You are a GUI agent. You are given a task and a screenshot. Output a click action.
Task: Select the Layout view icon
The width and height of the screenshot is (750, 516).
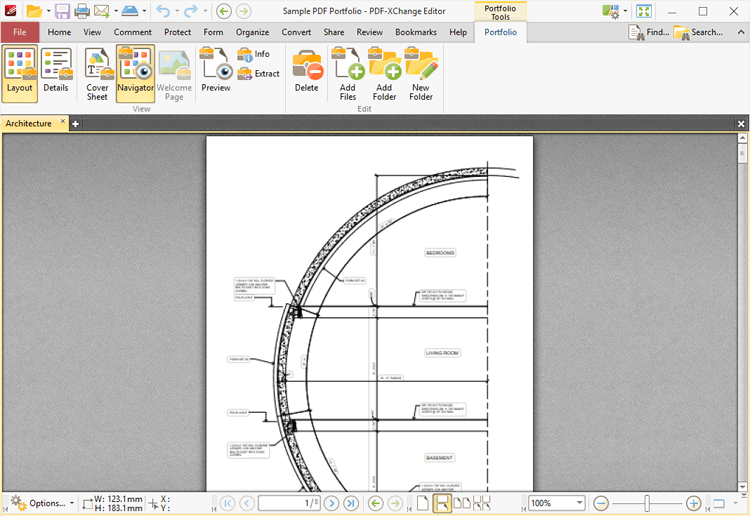point(19,74)
